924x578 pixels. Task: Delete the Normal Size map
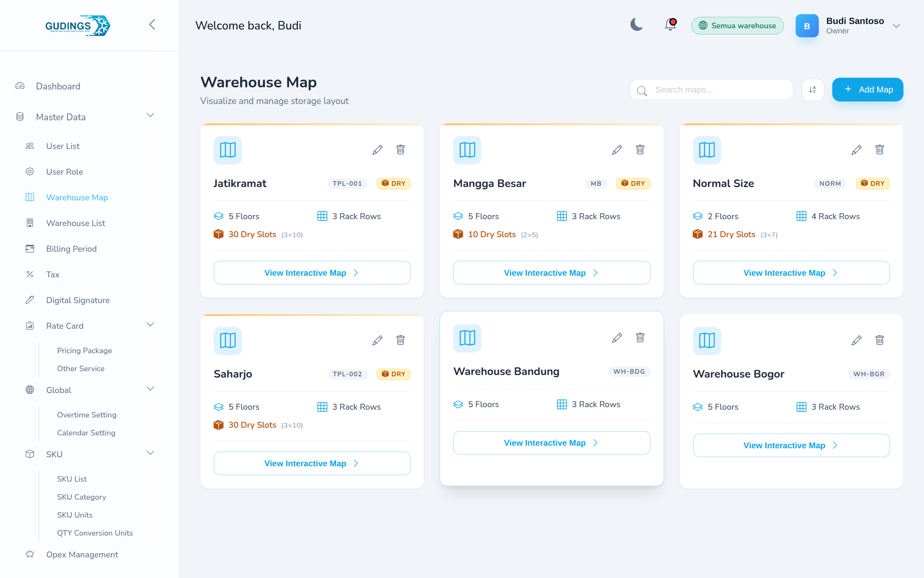pos(880,150)
